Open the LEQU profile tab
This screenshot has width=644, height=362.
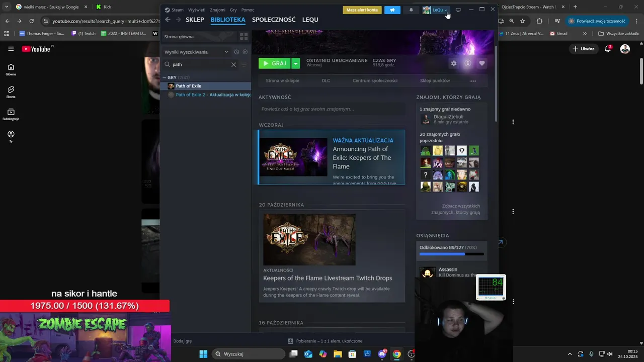(310, 20)
